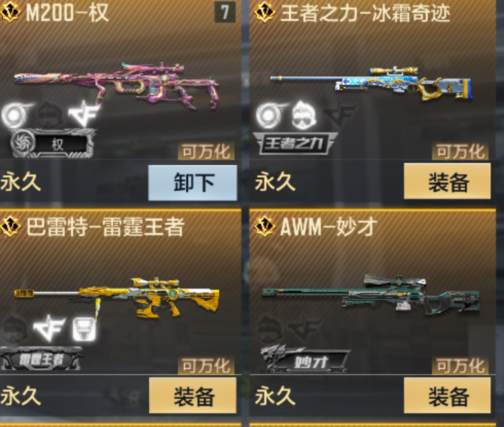Click the gold rank emblem beside M200-权
Image resolution: width=504 pixels, height=427 pixels.
(x=10, y=12)
